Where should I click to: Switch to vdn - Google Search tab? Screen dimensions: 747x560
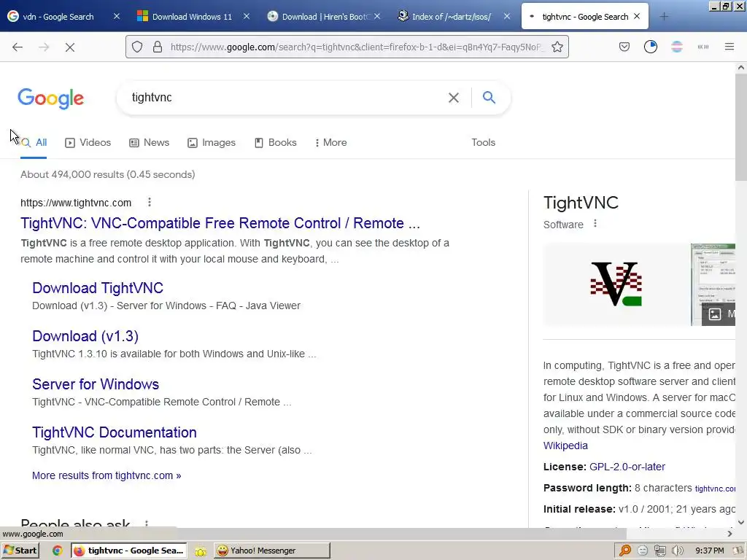click(58, 17)
